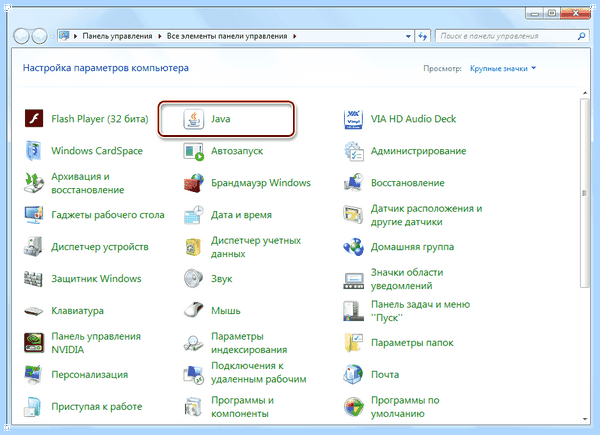Click the Почта mail icon

(x=353, y=375)
